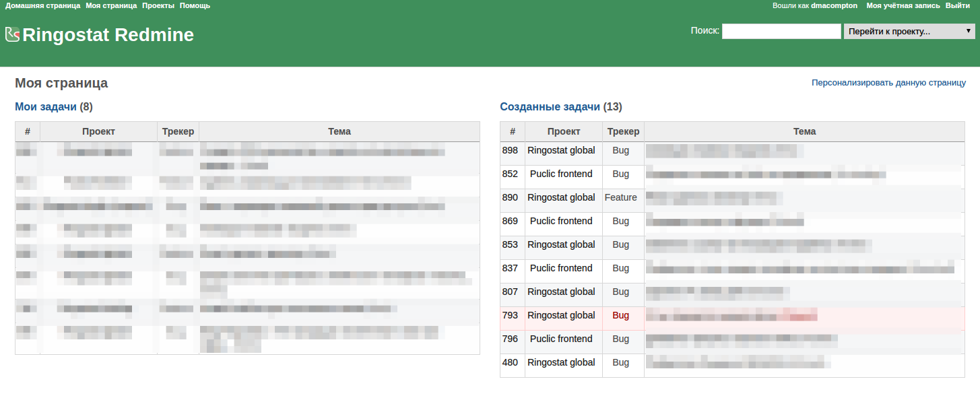Open the Помощь menu
Screen dimensions: 980x402
(195, 5)
